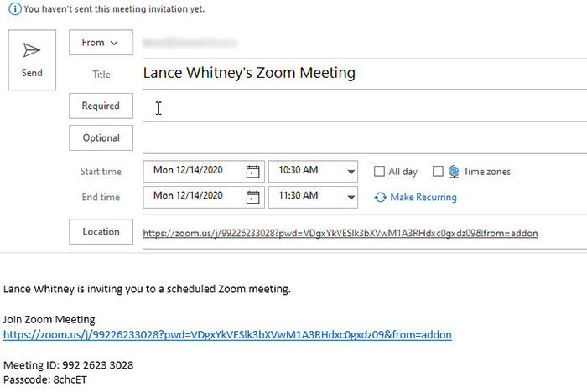Screen dimensions: 587x392
Task: Click the Optional attendees button
Action: pos(101,138)
